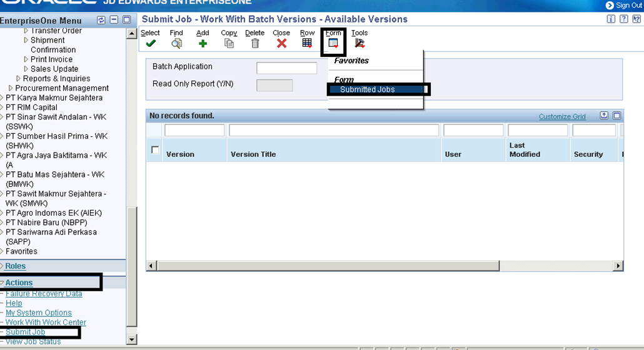Click the Delete trash can icon
Screen dimensions: 644x350
click(x=255, y=44)
